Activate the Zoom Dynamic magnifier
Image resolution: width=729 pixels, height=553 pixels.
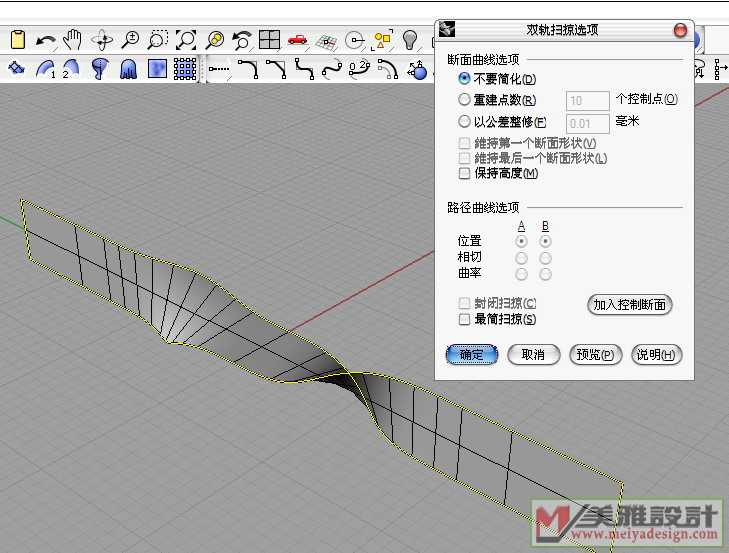[131, 40]
